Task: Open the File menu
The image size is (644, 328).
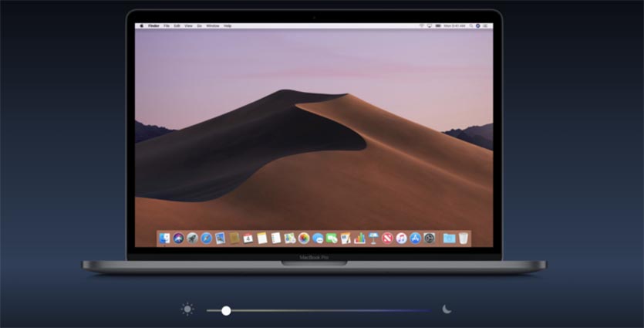Action: tap(167, 26)
